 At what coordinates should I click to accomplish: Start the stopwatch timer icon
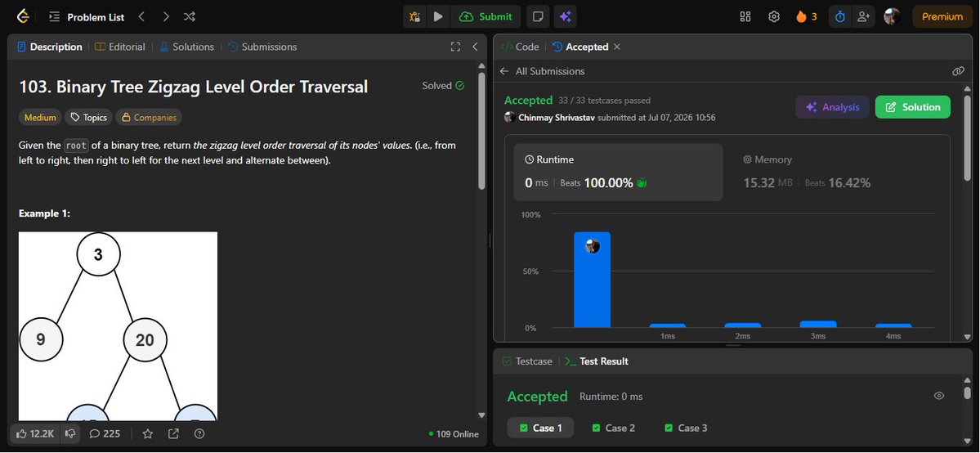click(x=840, y=17)
